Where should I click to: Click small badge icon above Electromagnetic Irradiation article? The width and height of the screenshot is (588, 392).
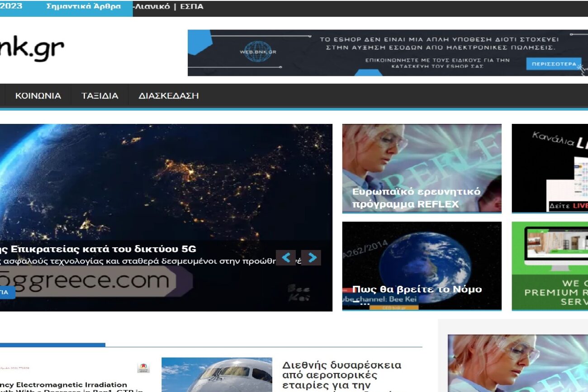143,368
